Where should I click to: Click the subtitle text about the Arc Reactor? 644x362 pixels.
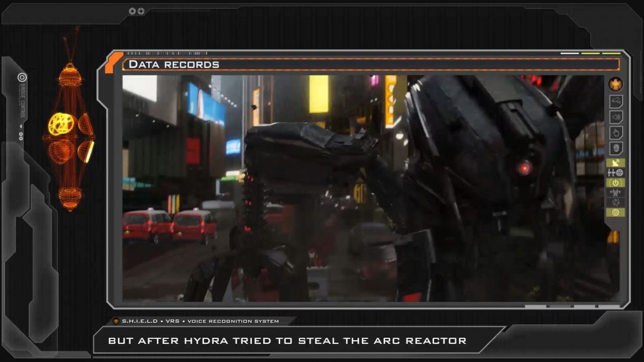[x=287, y=341]
